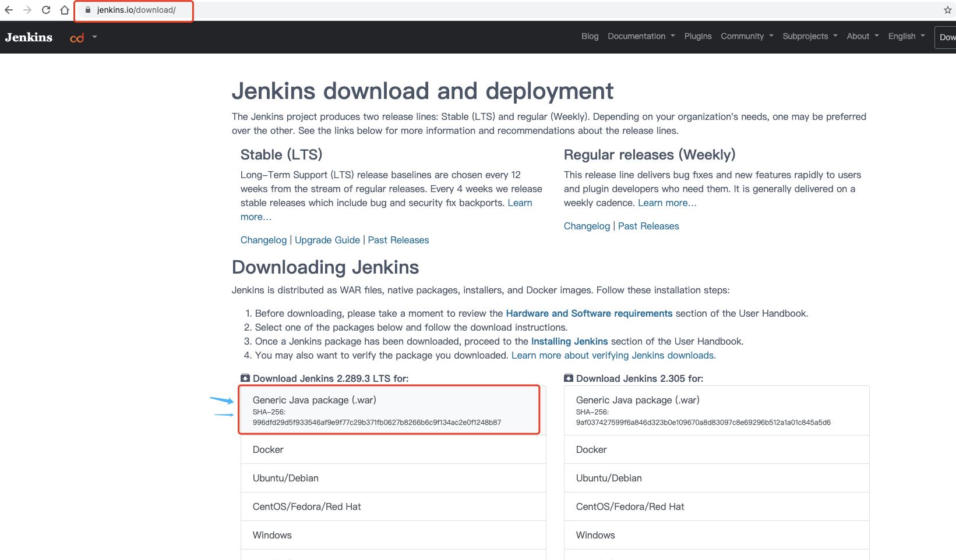Open Past Releases under Regular releases

pyautogui.click(x=648, y=226)
